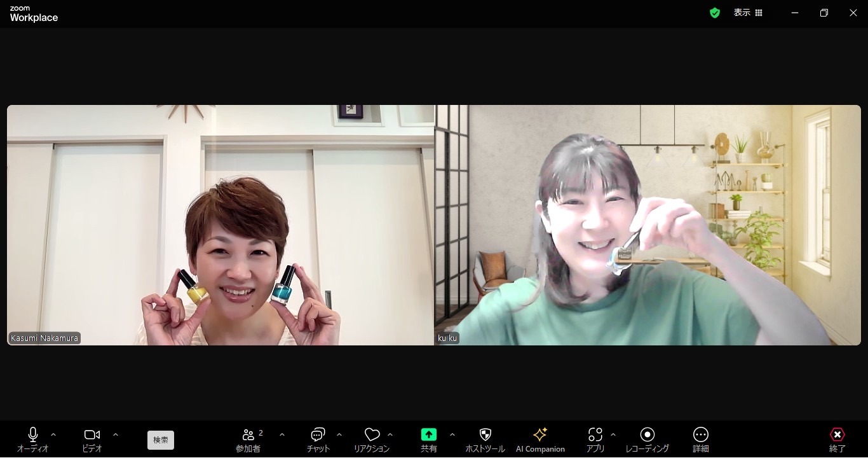868x458 pixels.
Task: Minimize the Zoom Workplace window
Action: (795, 13)
